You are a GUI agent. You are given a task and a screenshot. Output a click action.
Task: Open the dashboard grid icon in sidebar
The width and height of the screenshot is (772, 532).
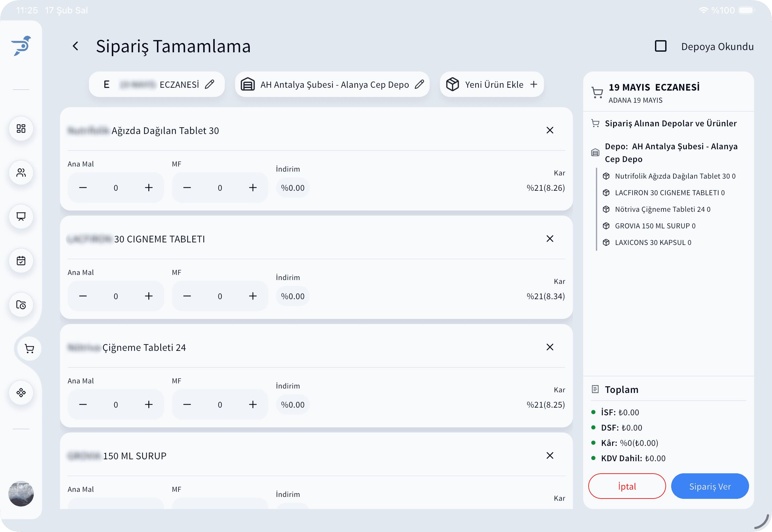(x=21, y=129)
